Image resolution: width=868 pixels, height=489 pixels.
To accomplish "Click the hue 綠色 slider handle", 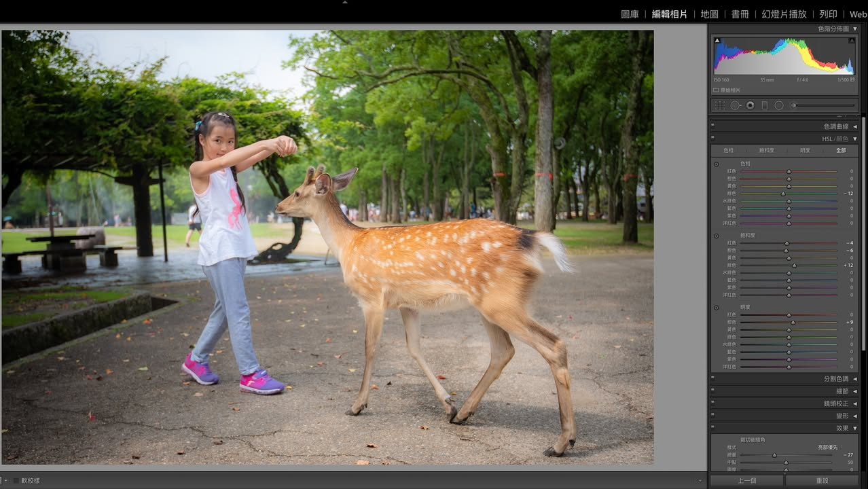I will [783, 194].
